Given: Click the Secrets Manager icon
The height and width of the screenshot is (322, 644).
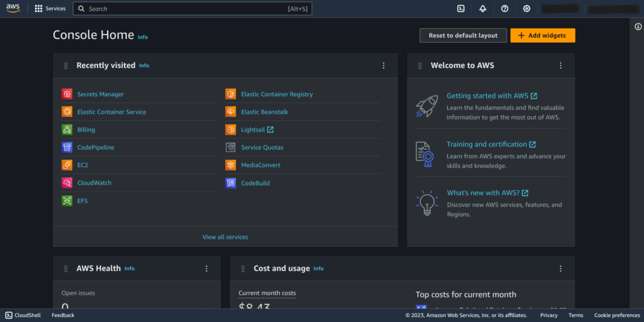Looking at the screenshot, I should tap(67, 94).
